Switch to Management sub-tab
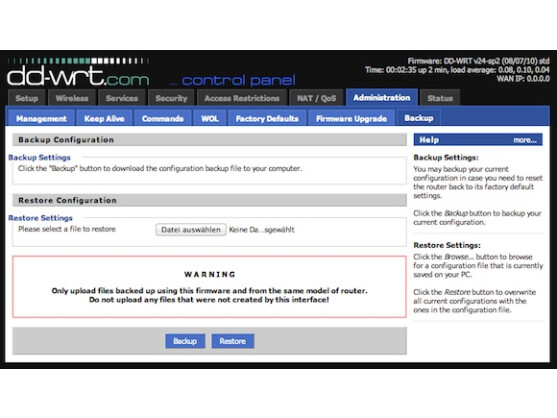The height and width of the screenshot is (418, 557). click(x=41, y=119)
